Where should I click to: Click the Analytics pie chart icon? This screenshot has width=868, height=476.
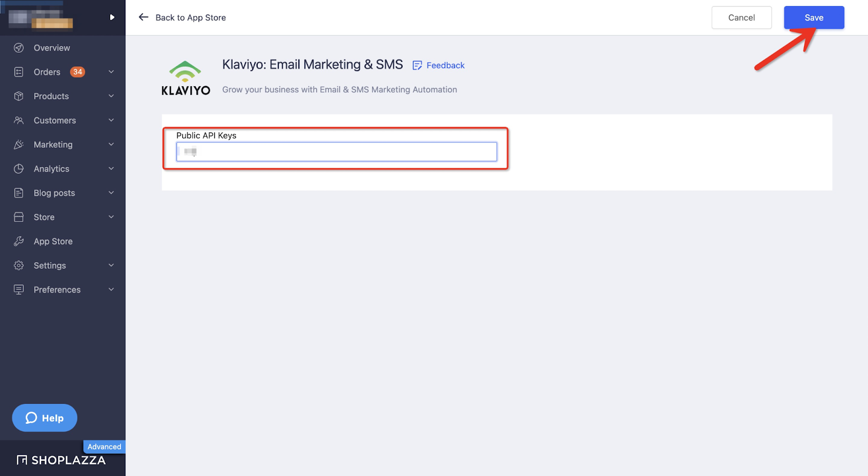point(19,169)
